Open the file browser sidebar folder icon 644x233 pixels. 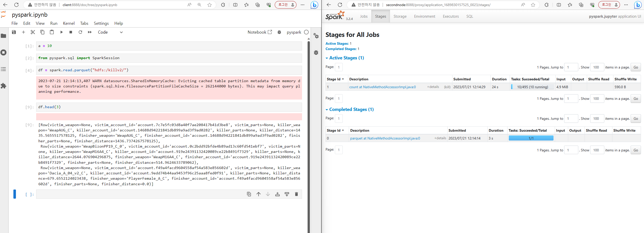[x=4, y=36]
